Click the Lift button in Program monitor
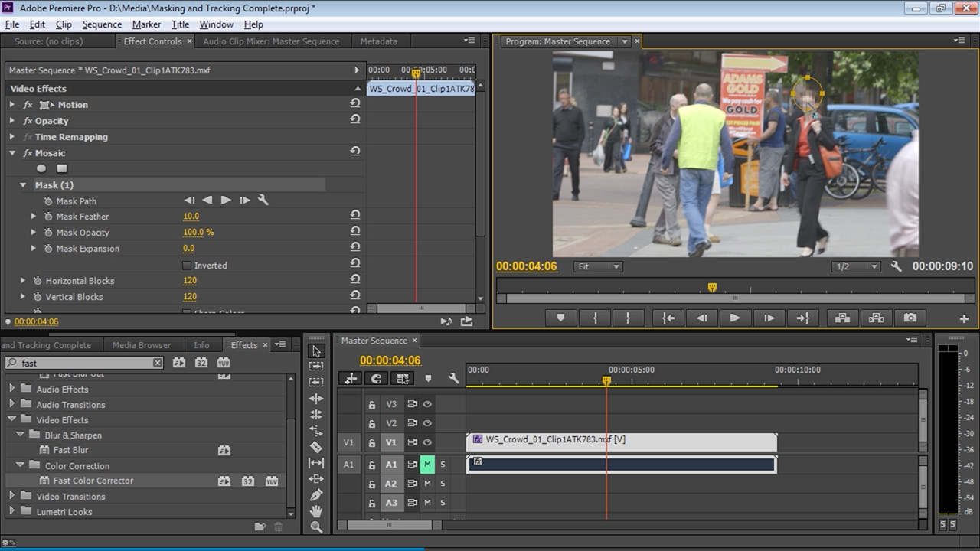The height and width of the screenshot is (551, 980). tap(842, 318)
